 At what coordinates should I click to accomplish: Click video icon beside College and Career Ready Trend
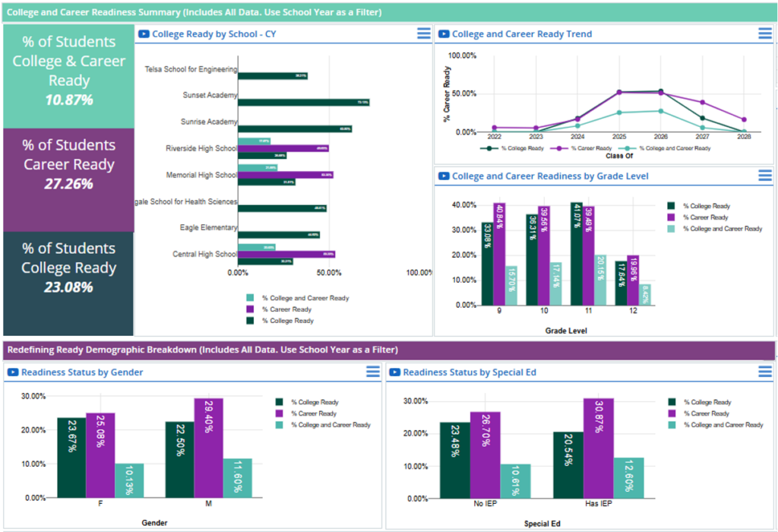coord(444,34)
